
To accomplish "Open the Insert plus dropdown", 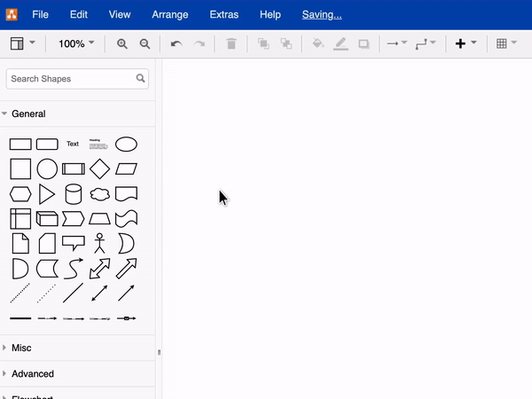I will click(x=465, y=43).
